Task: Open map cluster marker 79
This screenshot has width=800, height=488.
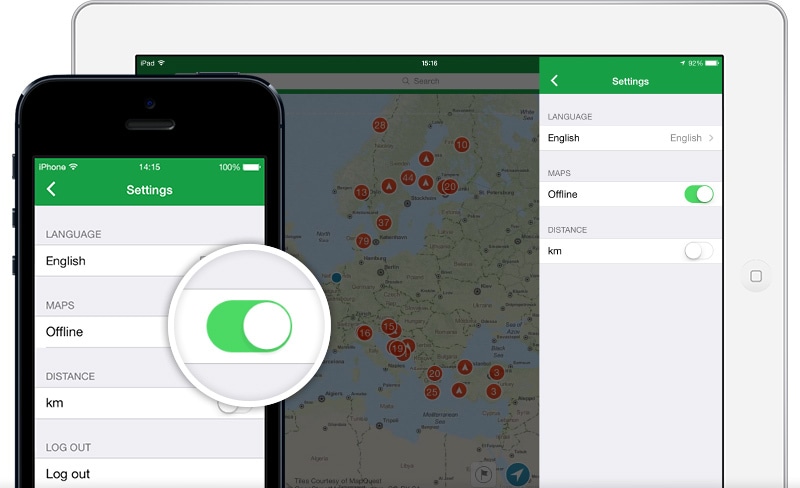Action: [363, 240]
